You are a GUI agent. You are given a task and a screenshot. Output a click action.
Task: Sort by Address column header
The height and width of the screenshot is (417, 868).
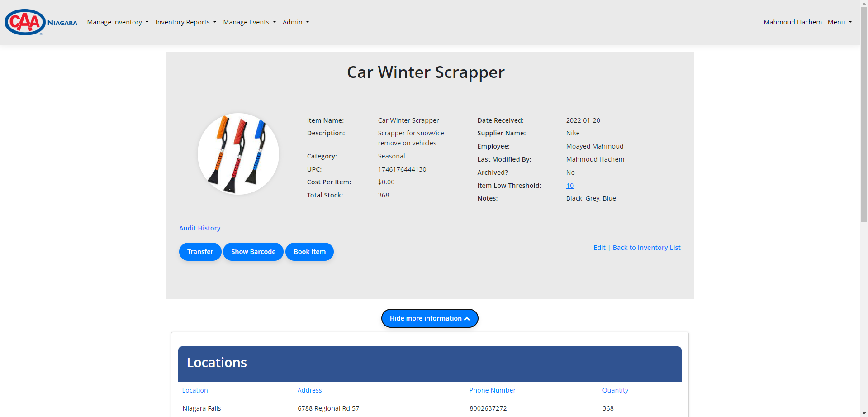pyautogui.click(x=309, y=390)
